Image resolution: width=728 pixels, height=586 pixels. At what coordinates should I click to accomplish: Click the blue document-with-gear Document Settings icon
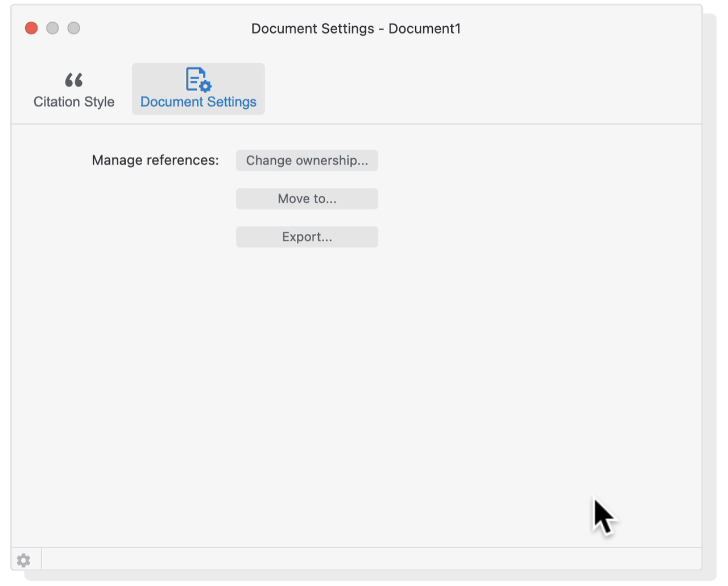tap(197, 81)
